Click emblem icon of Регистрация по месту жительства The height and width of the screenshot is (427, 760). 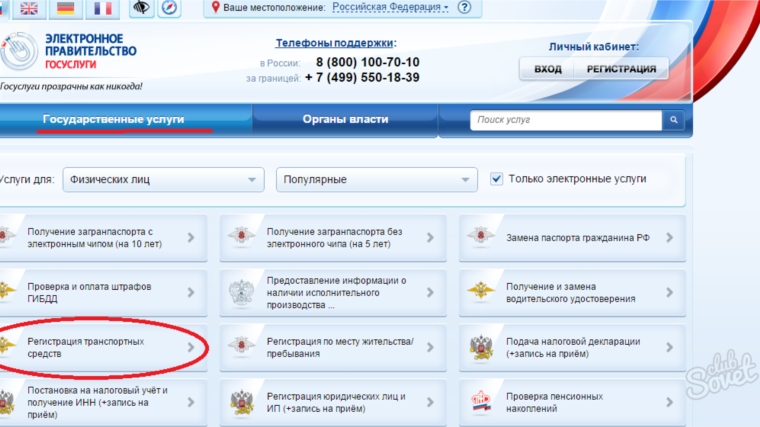[241, 346]
